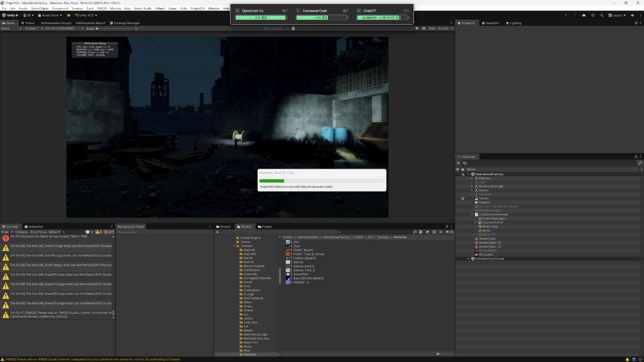Switch to the Animation tab
The height and width of the screenshot is (362, 644).
(x=34, y=227)
